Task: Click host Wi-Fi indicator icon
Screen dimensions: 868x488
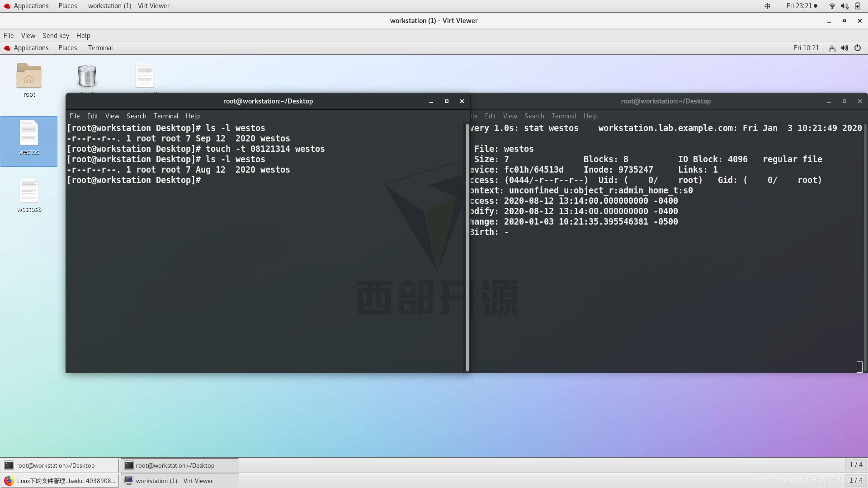Action: pos(832,6)
